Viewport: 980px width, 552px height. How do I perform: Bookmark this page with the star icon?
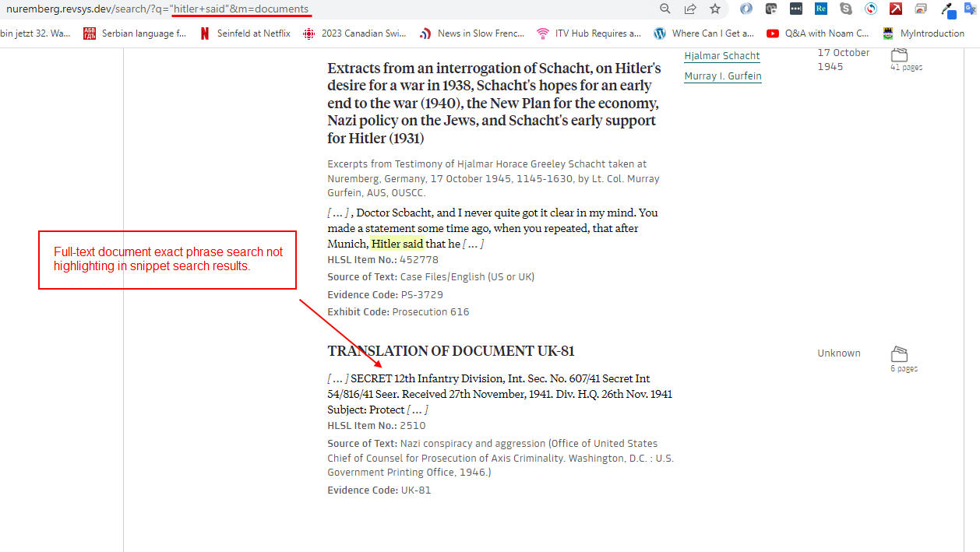point(714,9)
